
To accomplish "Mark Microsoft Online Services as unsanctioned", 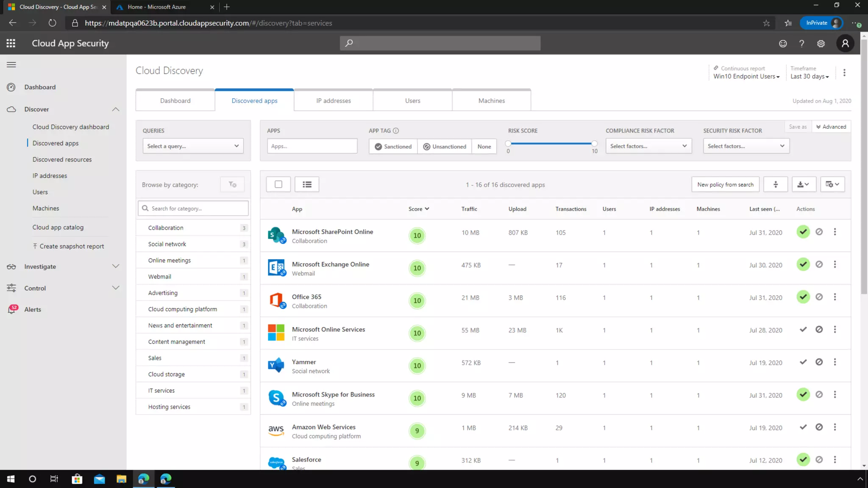I will [x=819, y=330].
